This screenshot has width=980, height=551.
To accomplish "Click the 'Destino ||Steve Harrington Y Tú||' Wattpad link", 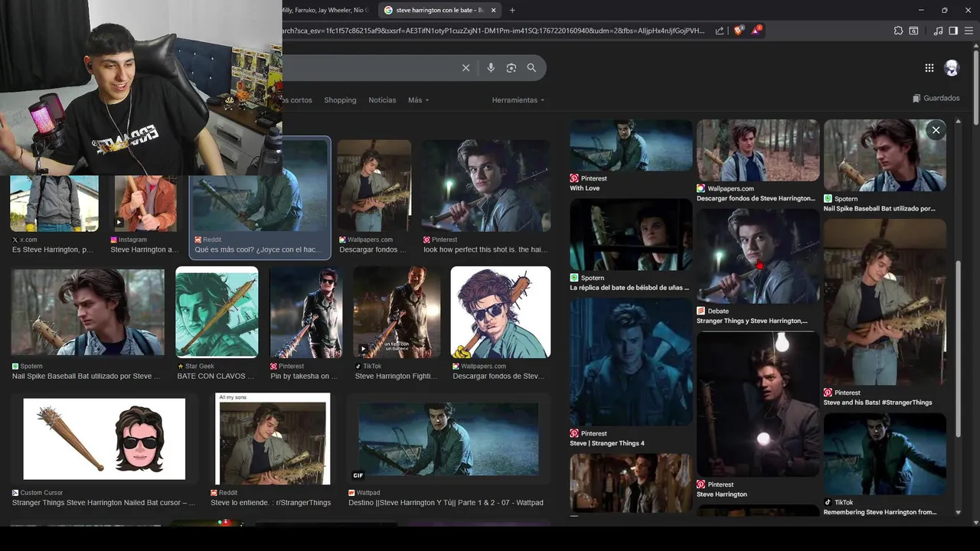I will pyautogui.click(x=446, y=503).
